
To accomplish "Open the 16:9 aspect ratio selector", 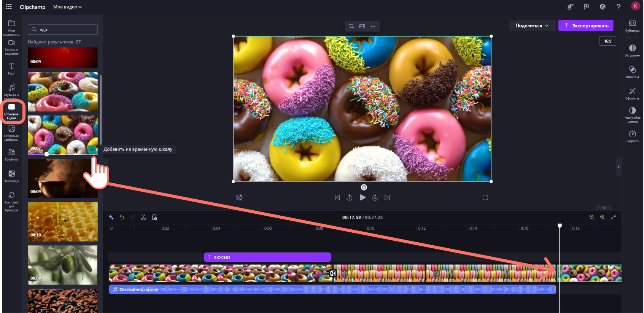I will pos(608,41).
